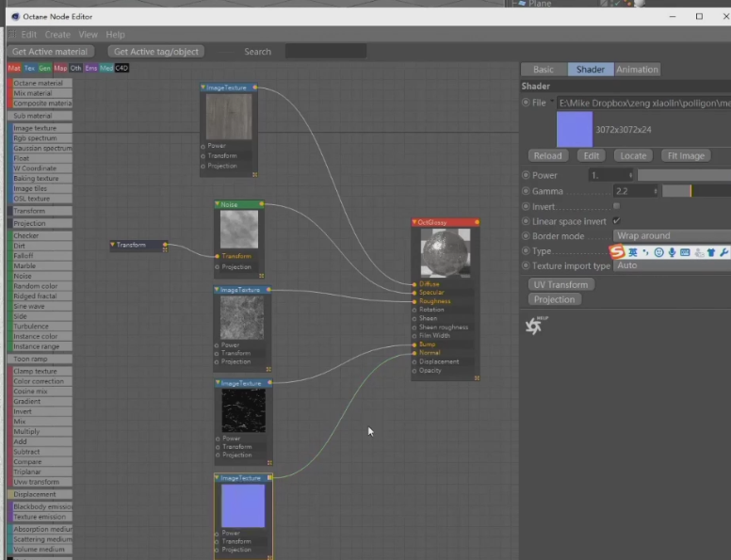Image resolution: width=731 pixels, height=560 pixels.
Task: Toggle the Invert checkbox
Action: coord(616,205)
